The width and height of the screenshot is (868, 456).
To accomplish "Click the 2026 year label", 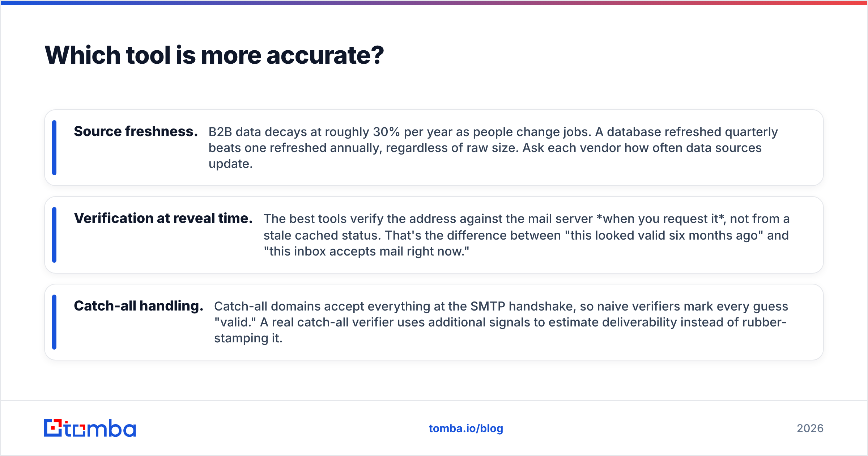I will 810,428.
